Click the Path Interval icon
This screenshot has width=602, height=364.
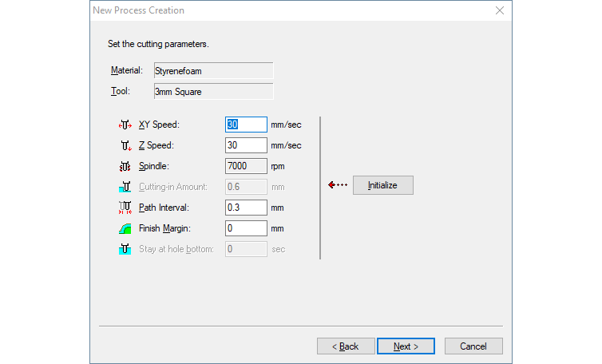pyautogui.click(x=125, y=208)
